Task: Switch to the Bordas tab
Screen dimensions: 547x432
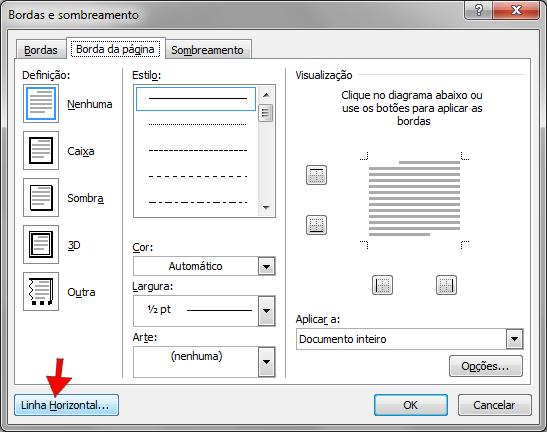Action: click(41, 50)
